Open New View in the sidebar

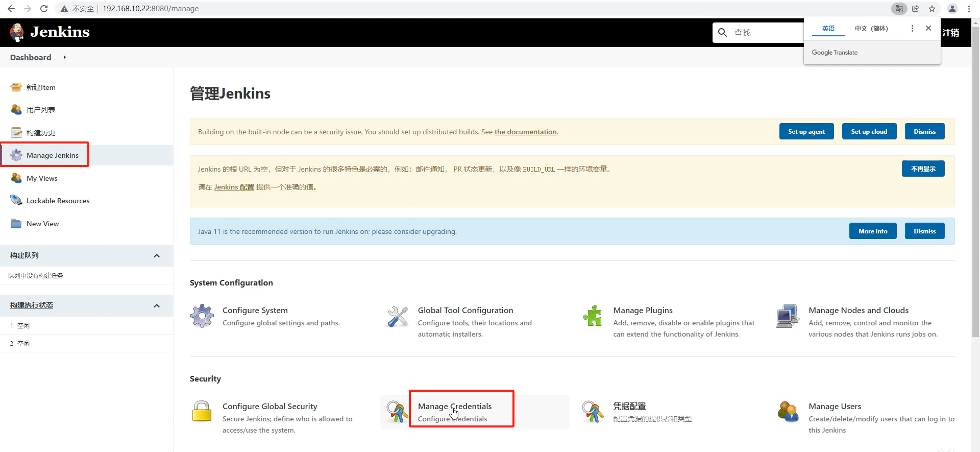point(42,224)
